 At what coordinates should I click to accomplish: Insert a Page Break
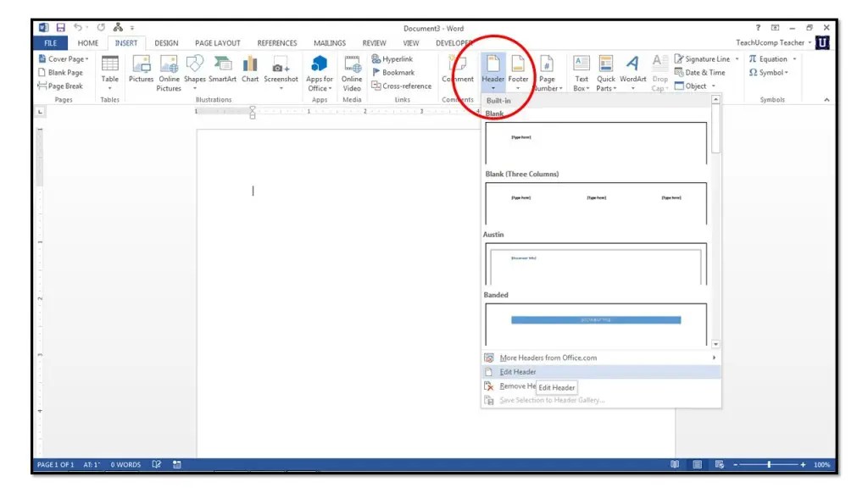coord(60,86)
